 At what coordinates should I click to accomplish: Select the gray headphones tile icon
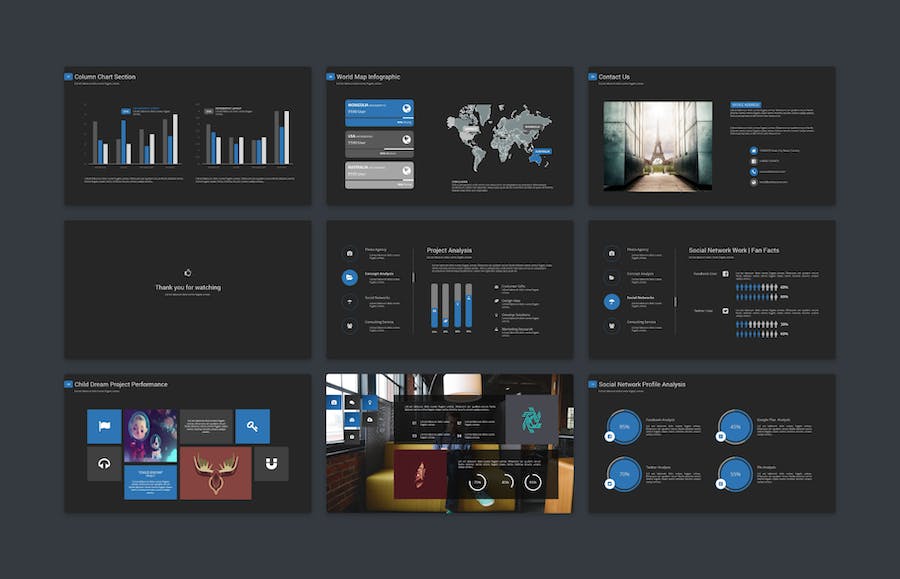(104, 464)
